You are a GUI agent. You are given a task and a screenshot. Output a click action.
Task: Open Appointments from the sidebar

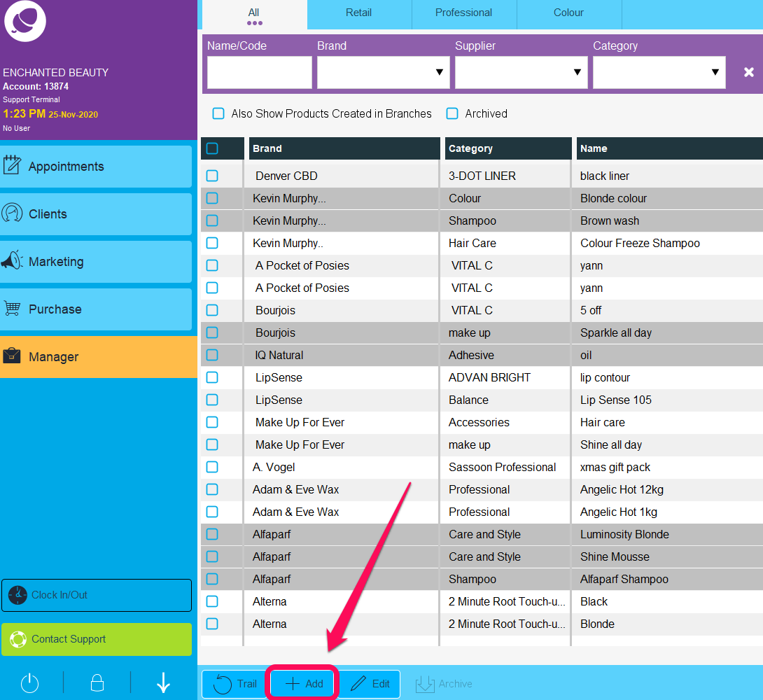point(96,167)
